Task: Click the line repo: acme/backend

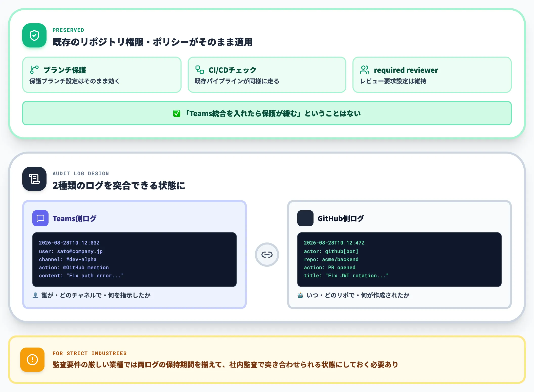Action: click(331, 259)
